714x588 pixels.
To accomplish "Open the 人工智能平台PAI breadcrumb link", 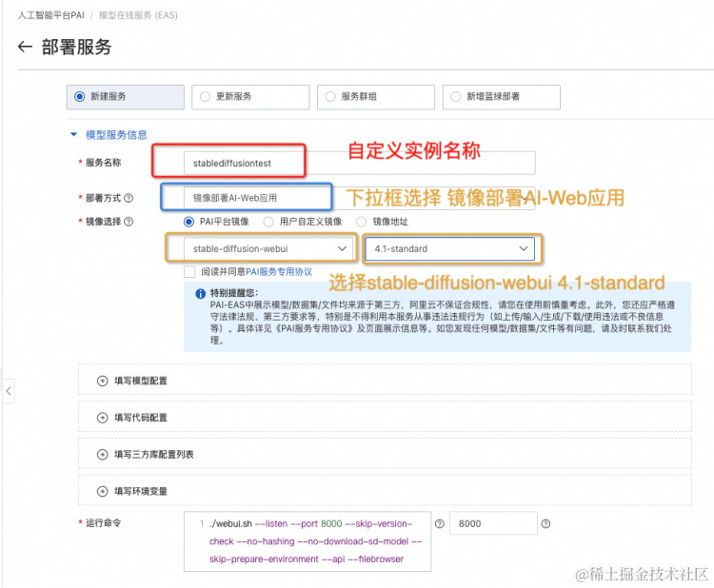I will pos(51,15).
